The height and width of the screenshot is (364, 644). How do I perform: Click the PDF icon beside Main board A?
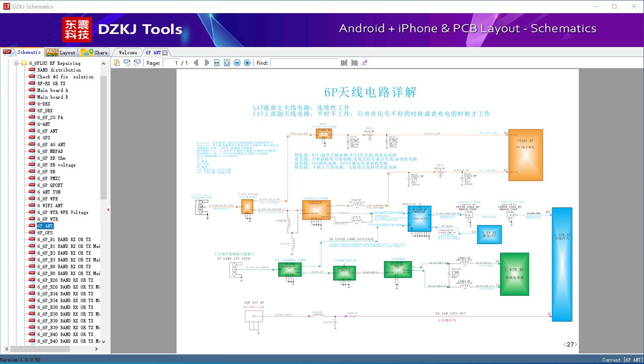(32, 90)
